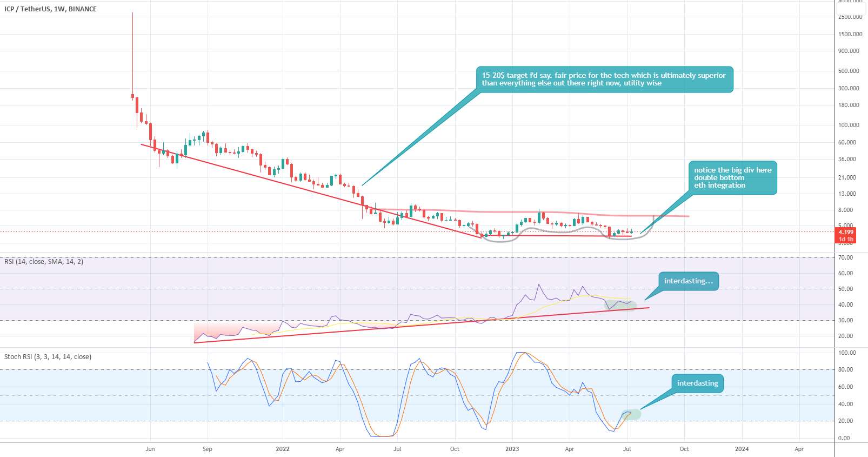Click the 2022 label on time axis
The width and height of the screenshot is (868, 457).
(283, 449)
